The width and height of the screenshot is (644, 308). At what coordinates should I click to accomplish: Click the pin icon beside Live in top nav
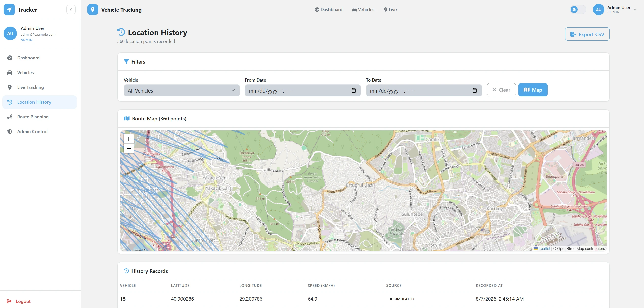tap(386, 10)
